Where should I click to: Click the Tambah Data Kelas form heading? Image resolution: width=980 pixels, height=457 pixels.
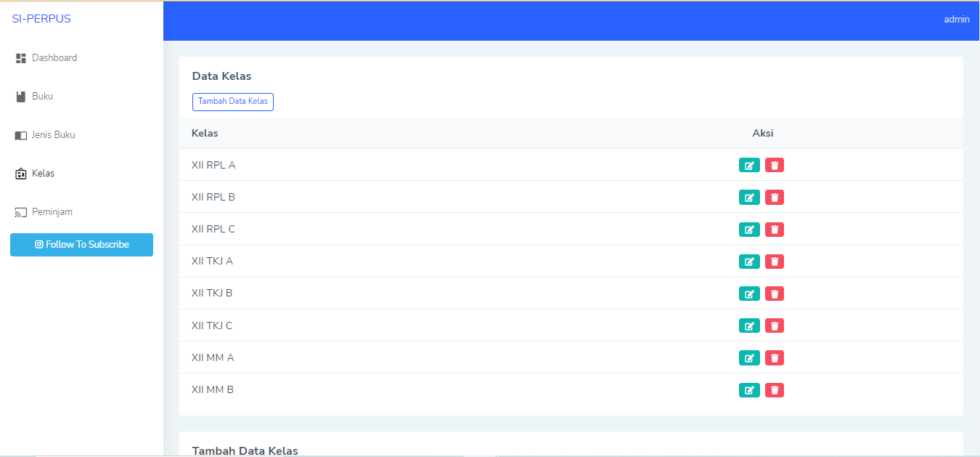pos(245,450)
